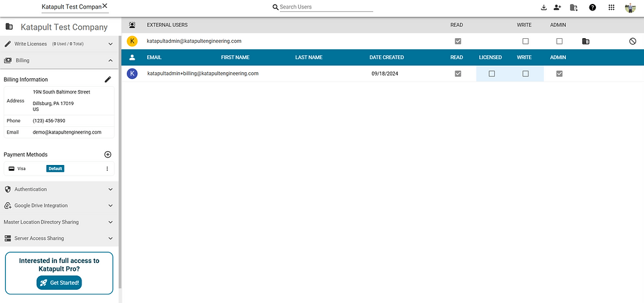This screenshot has width=644, height=303.
Task: Toggle the Admin checkbox for katapultadmin+billing
Action: pyautogui.click(x=559, y=74)
